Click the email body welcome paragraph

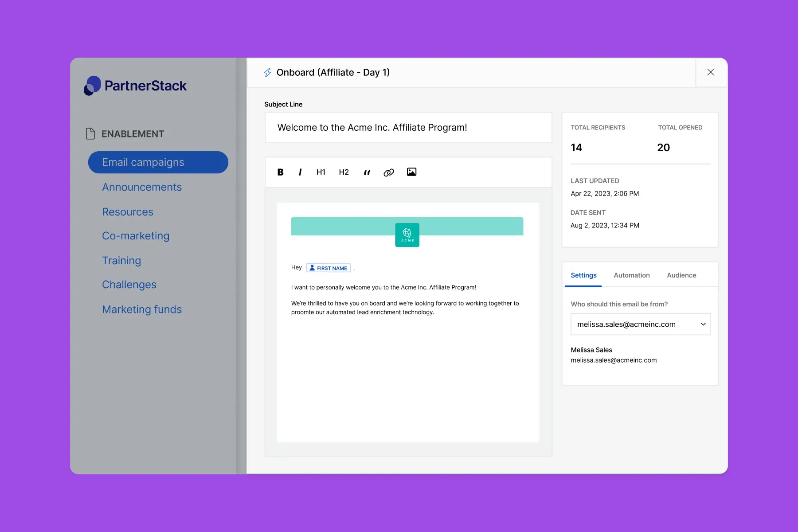pyautogui.click(x=383, y=287)
